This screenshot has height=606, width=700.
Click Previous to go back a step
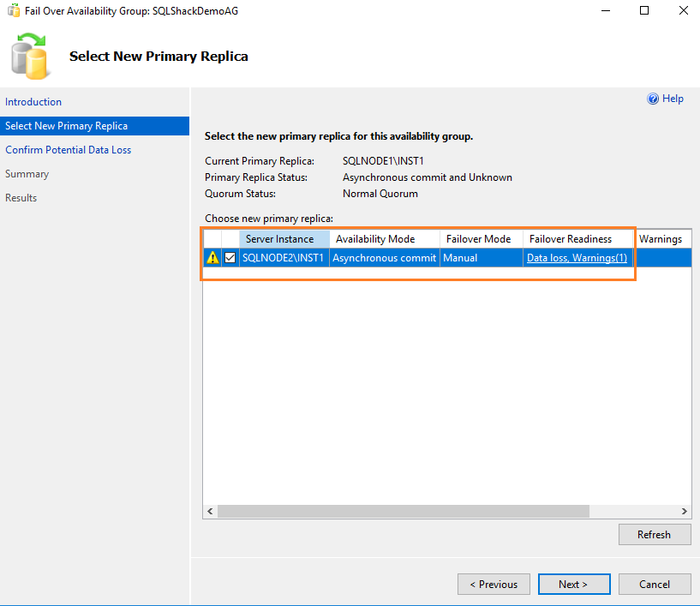[494, 584]
